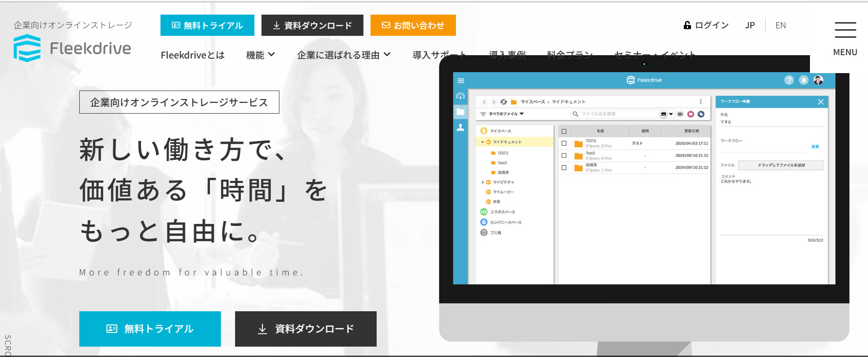This screenshot has height=357, width=868.
Task: Click the ドラッグしてファイルを追加 drop area
Action: pyautogui.click(x=781, y=165)
